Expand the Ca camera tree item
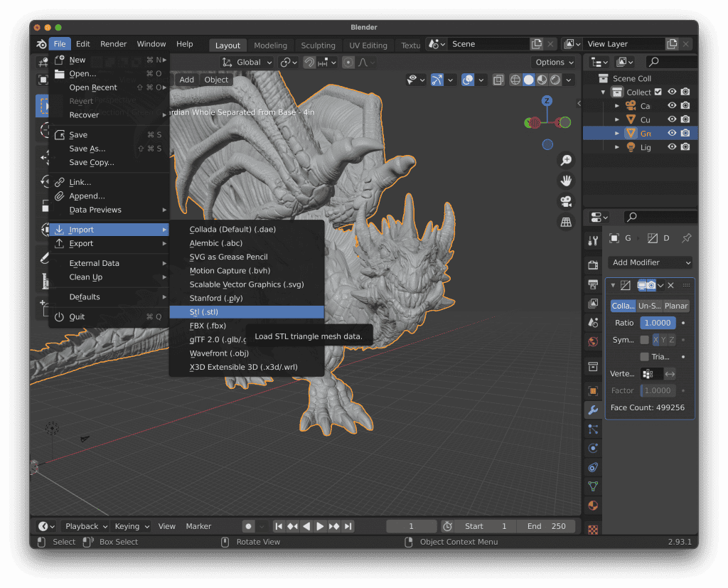This screenshot has height=588, width=728. 617,106
